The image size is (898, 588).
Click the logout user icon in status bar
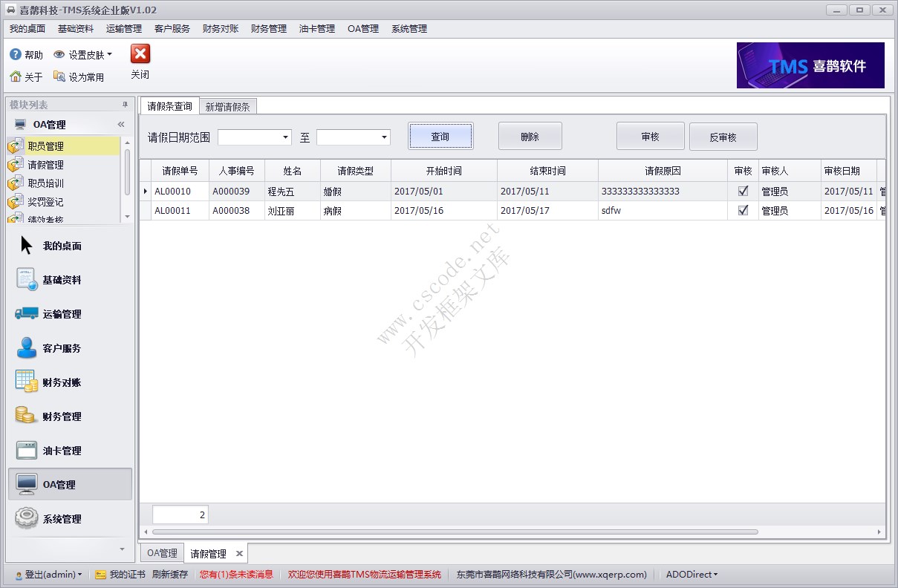pyautogui.click(x=19, y=575)
